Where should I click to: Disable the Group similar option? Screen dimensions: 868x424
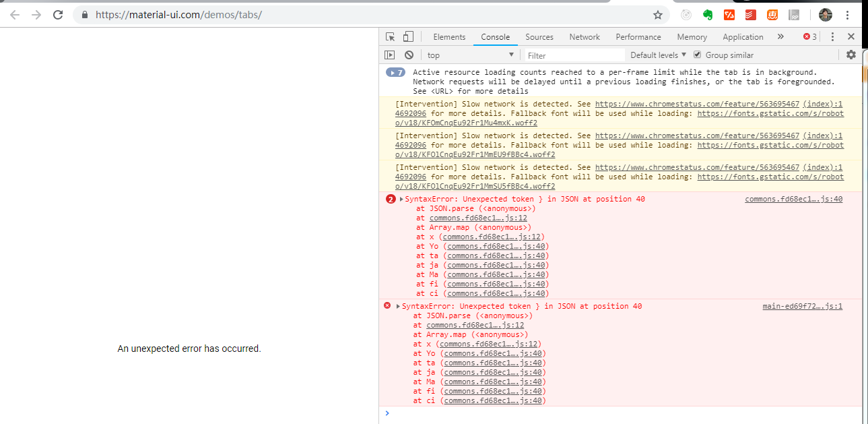(x=698, y=55)
